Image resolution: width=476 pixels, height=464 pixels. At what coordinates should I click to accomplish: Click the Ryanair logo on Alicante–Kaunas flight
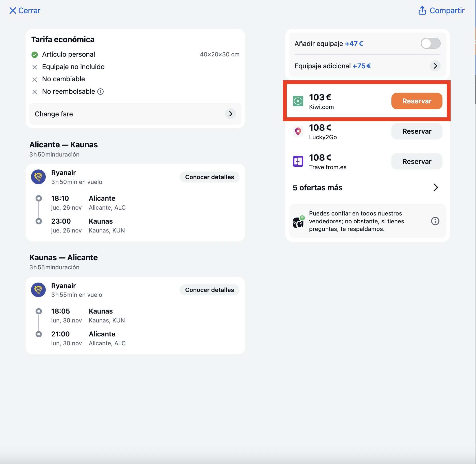click(38, 177)
